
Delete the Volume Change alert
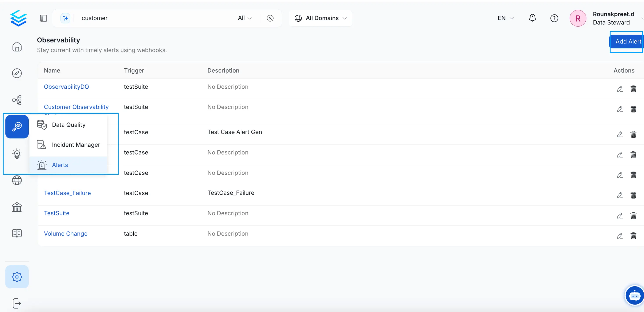pyautogui.click(x=633, y=236)
